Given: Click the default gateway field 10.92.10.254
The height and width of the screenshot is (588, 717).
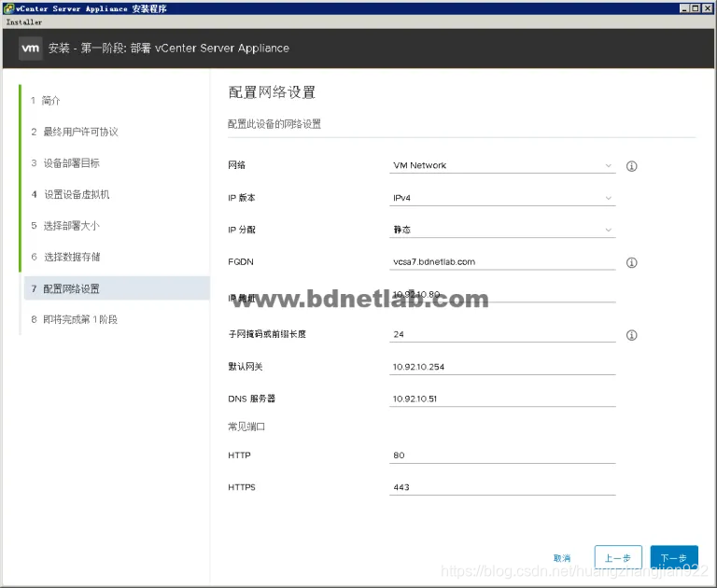Looking at the screenshot, I should (502, 367).
